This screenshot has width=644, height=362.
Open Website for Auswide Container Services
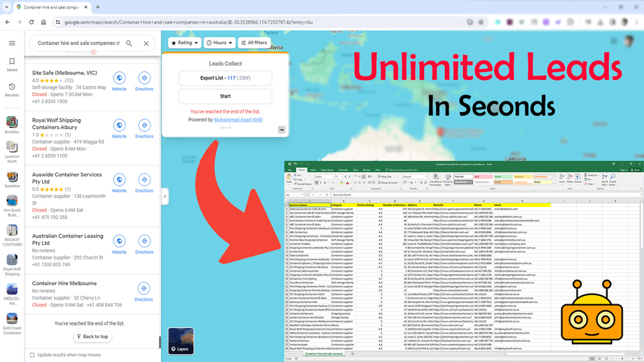pyautogui.click(x=119, y=183)
